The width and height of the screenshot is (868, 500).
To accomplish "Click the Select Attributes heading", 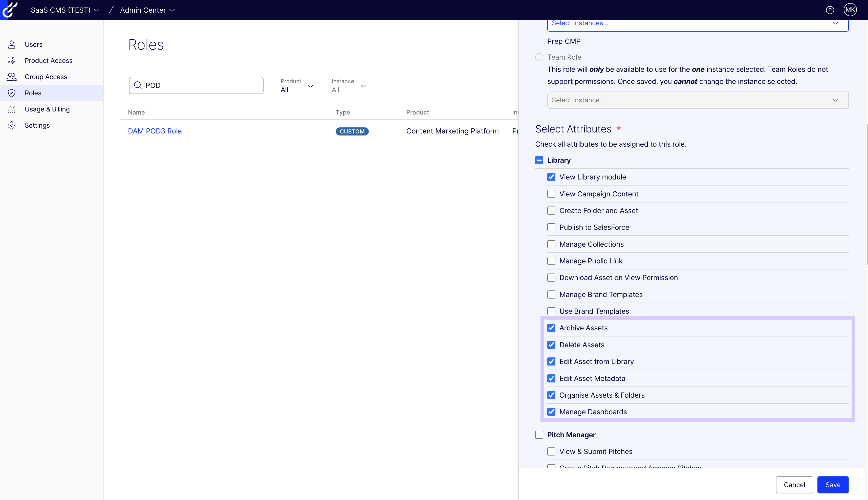I will point(573,129).
